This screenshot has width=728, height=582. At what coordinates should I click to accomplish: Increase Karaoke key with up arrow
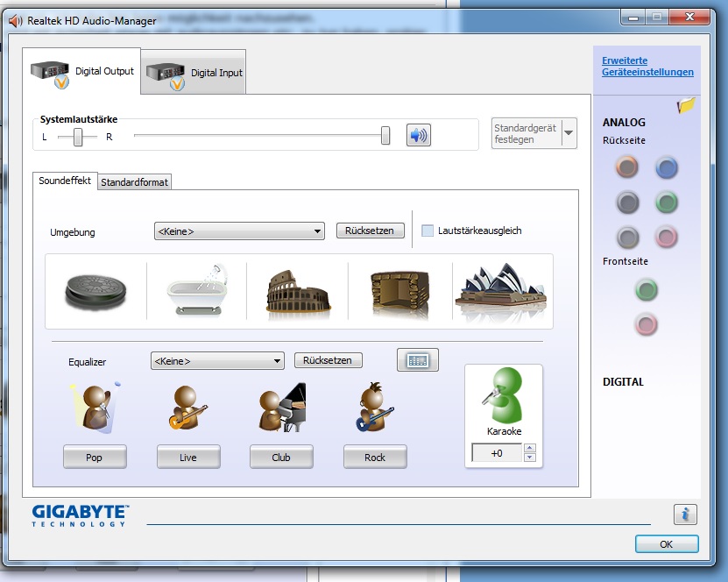point(530,448)
